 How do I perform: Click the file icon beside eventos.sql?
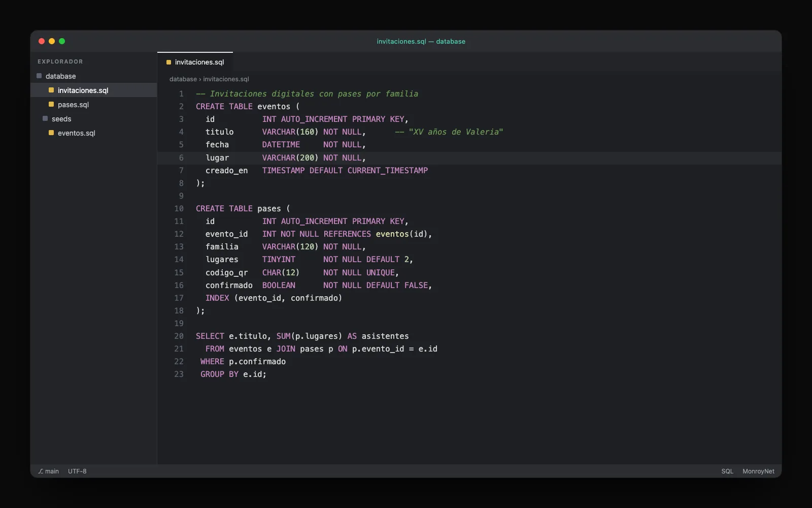[x=51, y=133]
